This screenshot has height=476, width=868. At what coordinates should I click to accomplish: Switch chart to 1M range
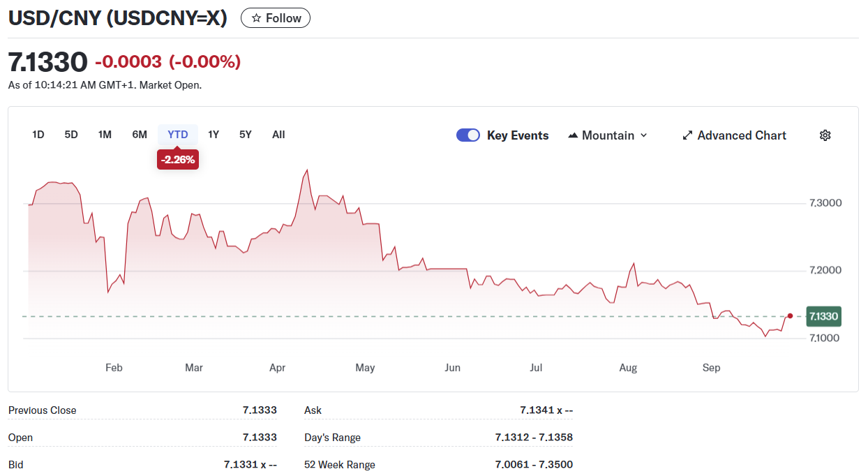(x=105, y=135)
